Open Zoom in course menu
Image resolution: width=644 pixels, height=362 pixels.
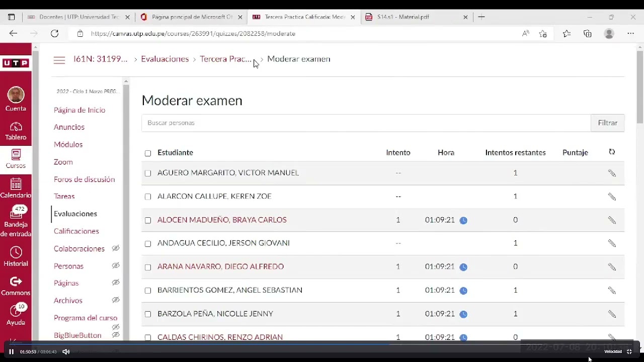(63, 162)
